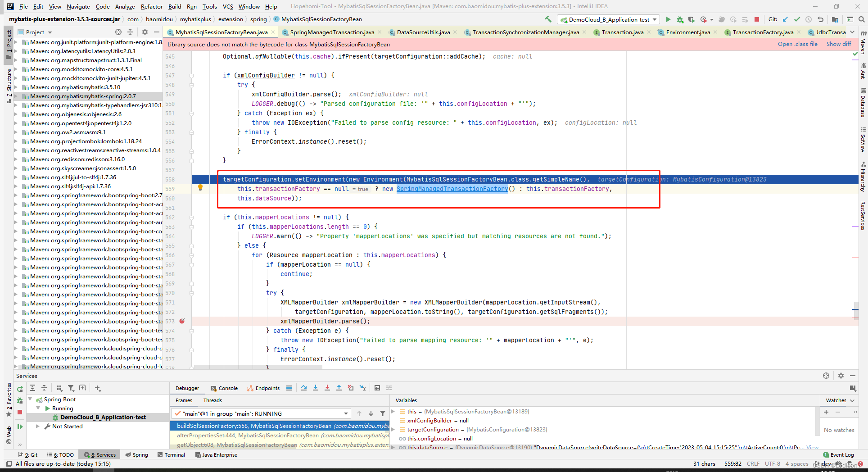The image size is (868, 472).
Task: Click Show Execution Point icon after Endpoints
Action: click(289, 388)
